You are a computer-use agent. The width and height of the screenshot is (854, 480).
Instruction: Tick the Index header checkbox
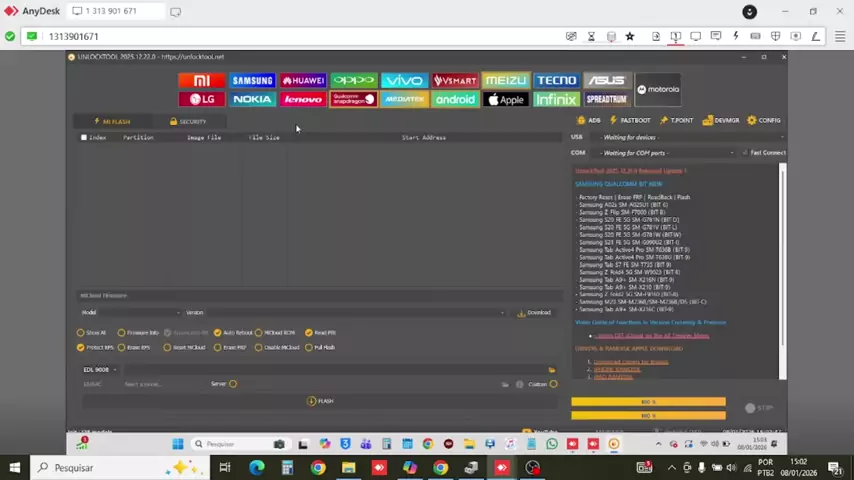[x=84, y=138]
